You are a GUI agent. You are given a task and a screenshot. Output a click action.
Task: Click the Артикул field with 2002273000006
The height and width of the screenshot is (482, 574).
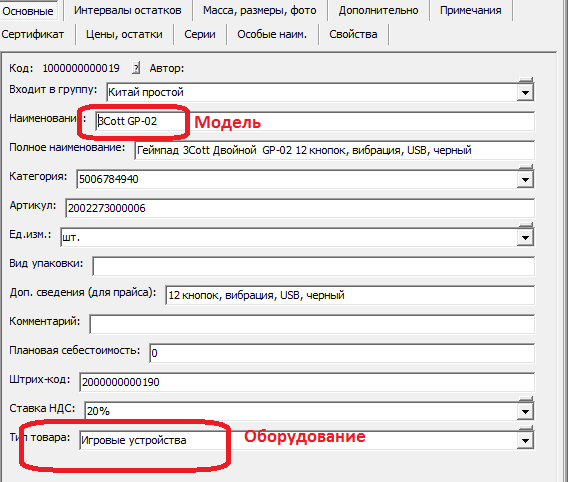click(300, 208)
